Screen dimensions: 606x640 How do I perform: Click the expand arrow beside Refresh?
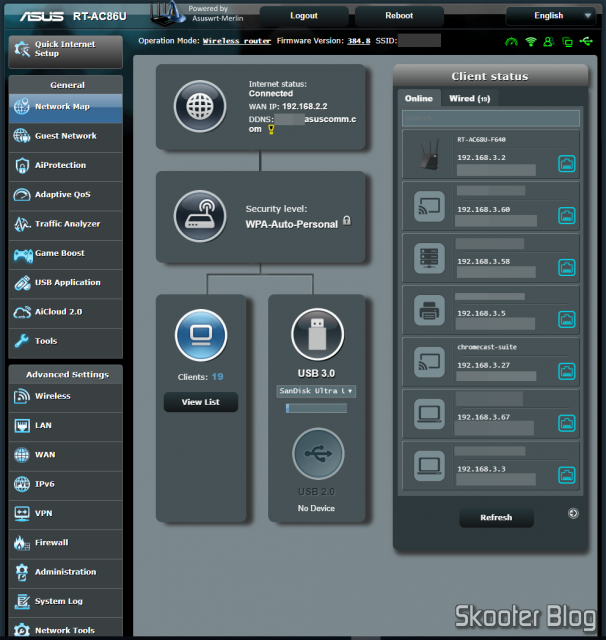(573, 513)
